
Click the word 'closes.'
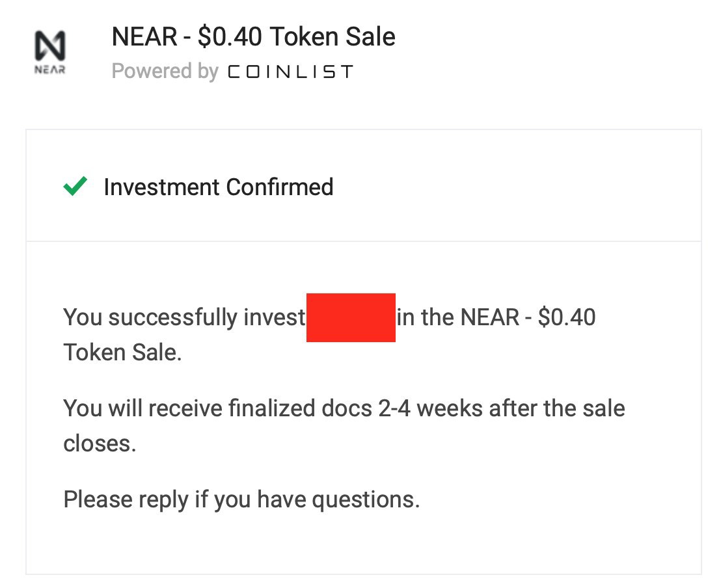point(100,444)
